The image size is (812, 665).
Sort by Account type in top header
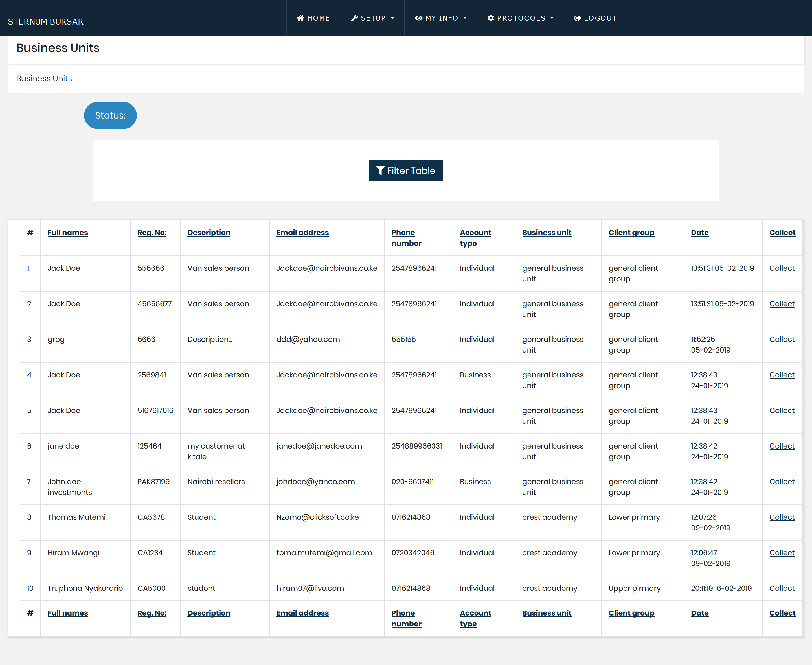coord(475,238)
